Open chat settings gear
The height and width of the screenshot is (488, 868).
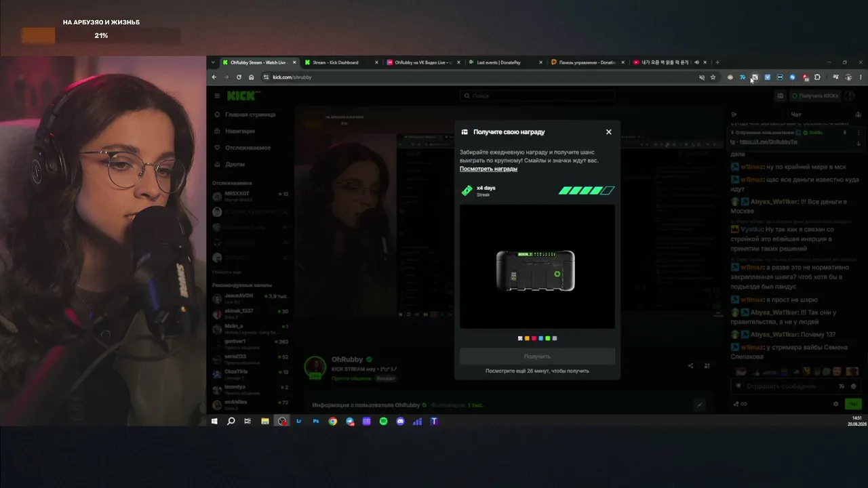(x=835, y=404)
